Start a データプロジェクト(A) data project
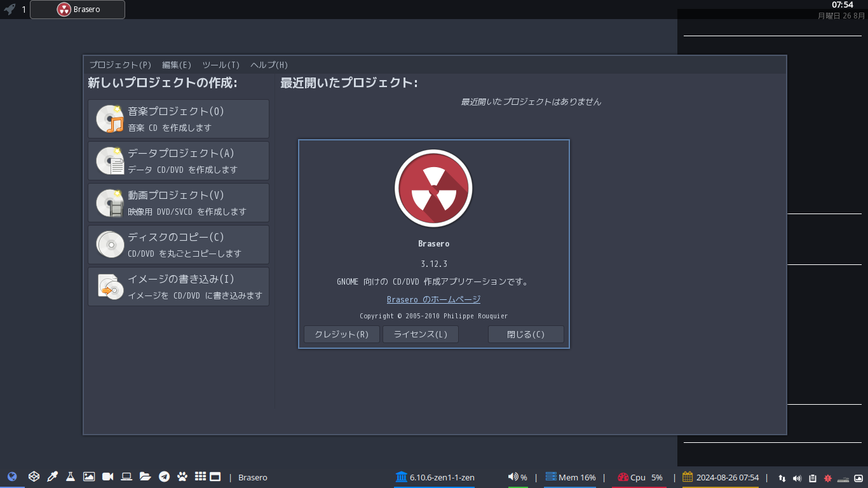The image size is (868, 488). tap(179, 161)
